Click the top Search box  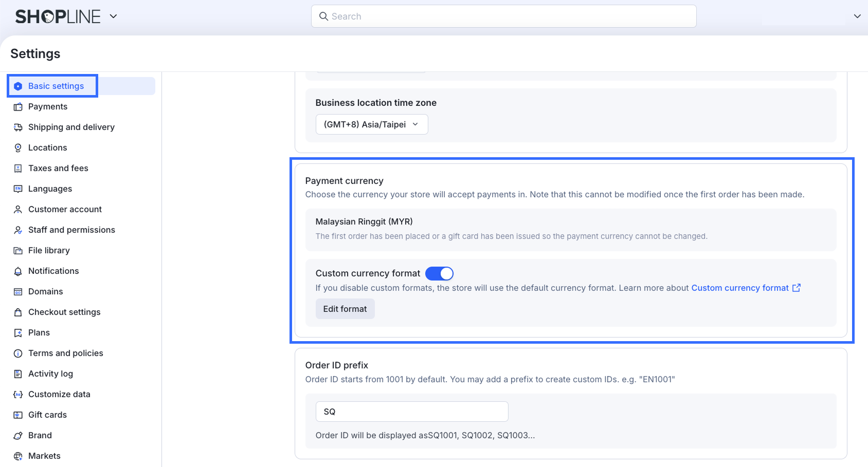(x=504, y=16)
